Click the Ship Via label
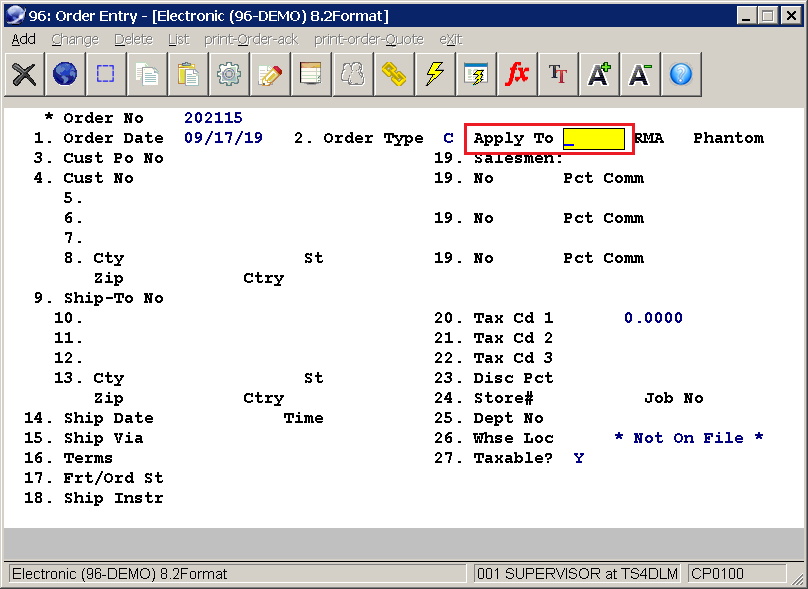Viewport: 808px width, 589px height. (103, 438)
